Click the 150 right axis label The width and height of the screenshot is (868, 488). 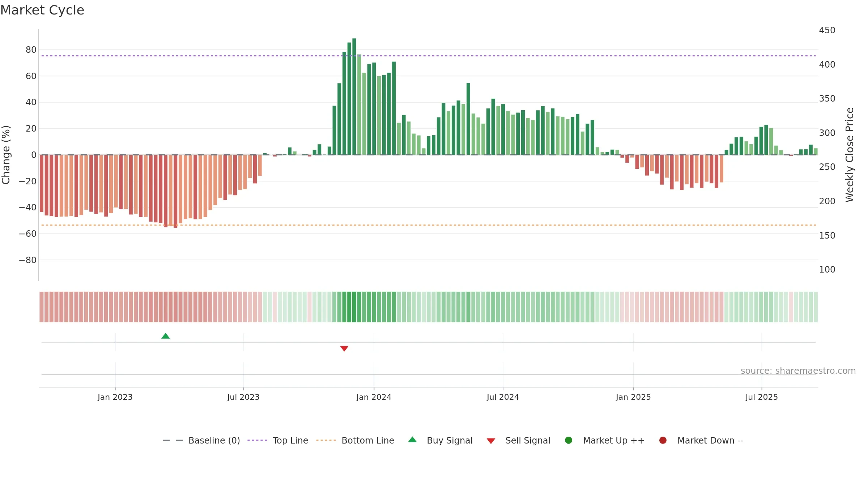coord(827,236)
